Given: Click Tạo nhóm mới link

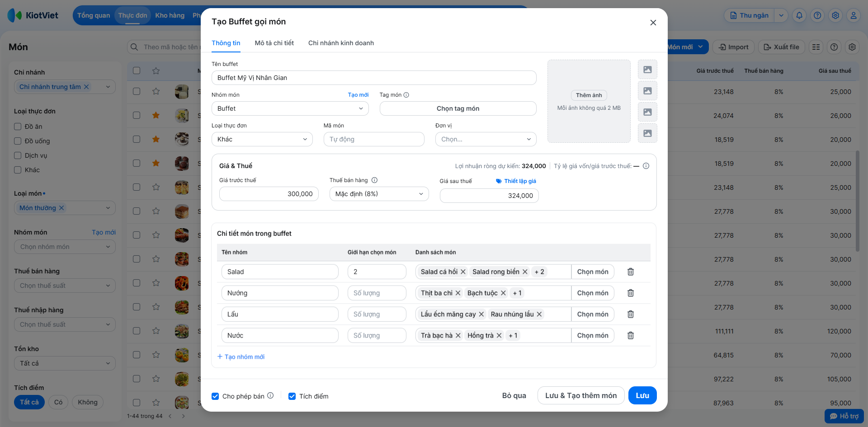Looking at the screenshot, I should [241, 357].
